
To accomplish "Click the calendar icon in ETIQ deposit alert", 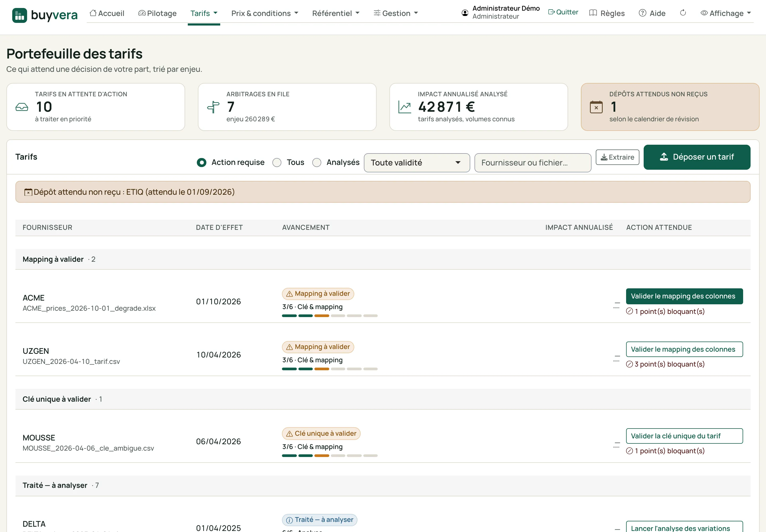I will tap(28, 192).
